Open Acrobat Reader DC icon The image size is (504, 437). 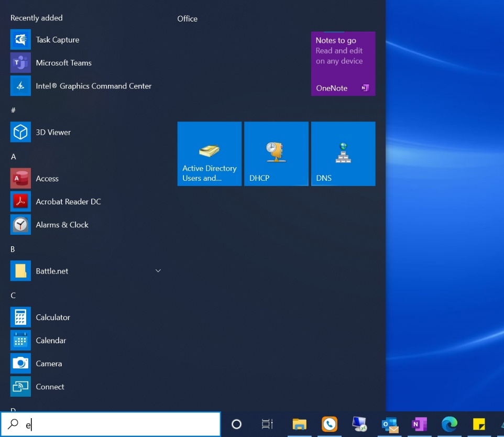20,201
